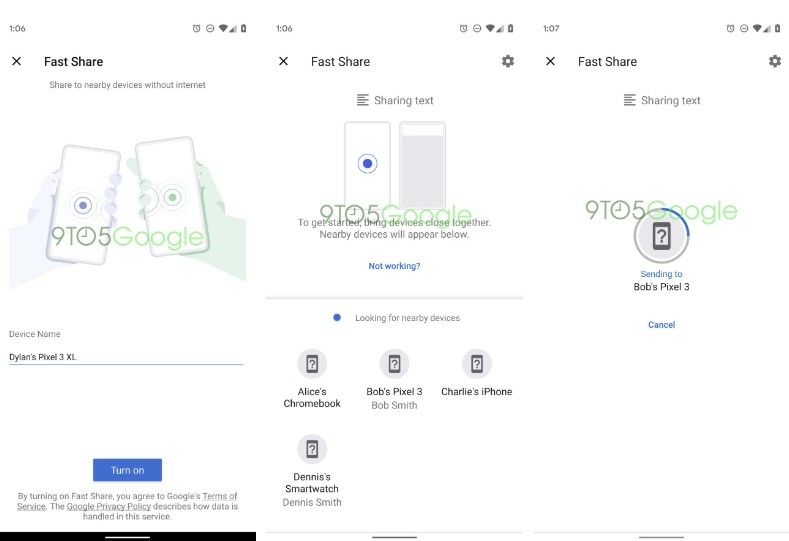Click the 1:07 clock in status bar

coord(551,28)
